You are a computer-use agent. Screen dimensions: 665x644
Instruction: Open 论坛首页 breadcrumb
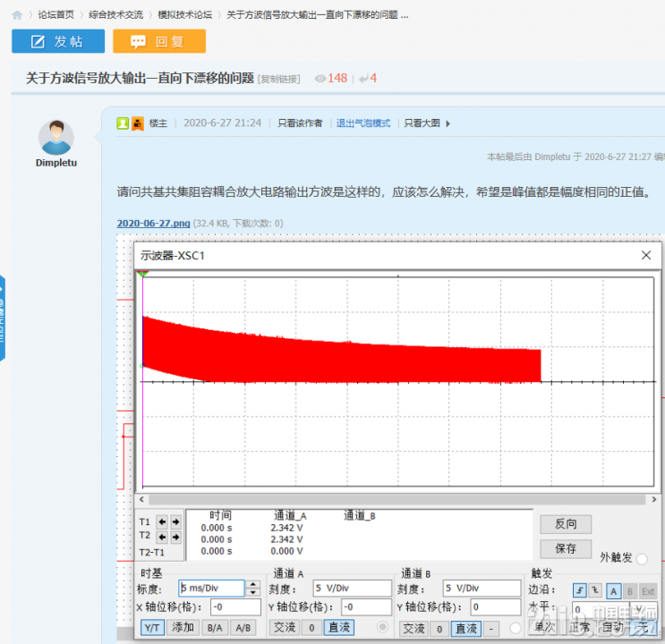point(56,15)
